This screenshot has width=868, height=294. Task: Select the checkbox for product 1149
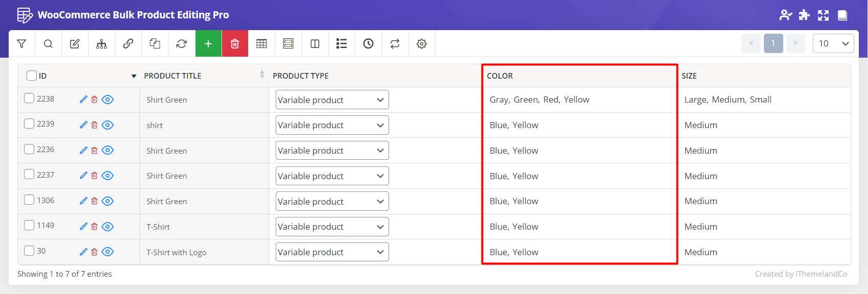[x=29, y=225]
